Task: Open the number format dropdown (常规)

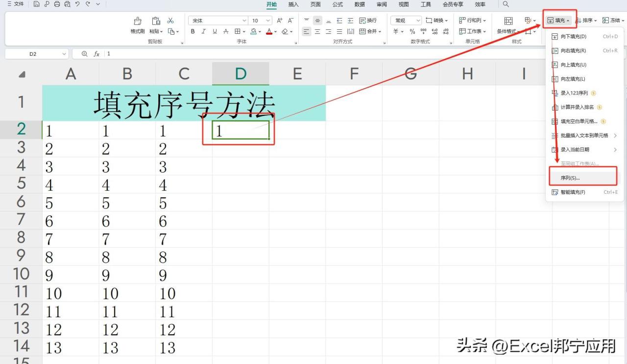Action: click(x=418, y=21)
